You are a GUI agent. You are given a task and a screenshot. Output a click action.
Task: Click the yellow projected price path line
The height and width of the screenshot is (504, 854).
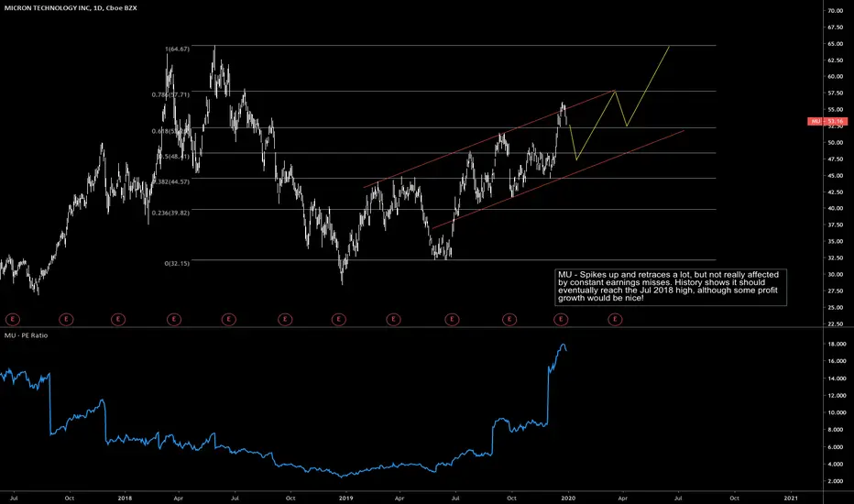click(594, 125)
